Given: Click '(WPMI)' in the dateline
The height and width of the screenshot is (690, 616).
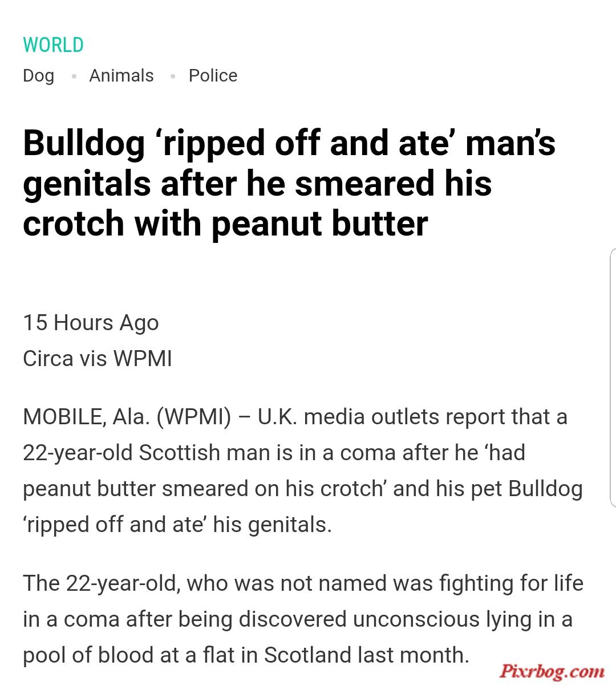Looking at the screenshot, I should click(194, 417).
